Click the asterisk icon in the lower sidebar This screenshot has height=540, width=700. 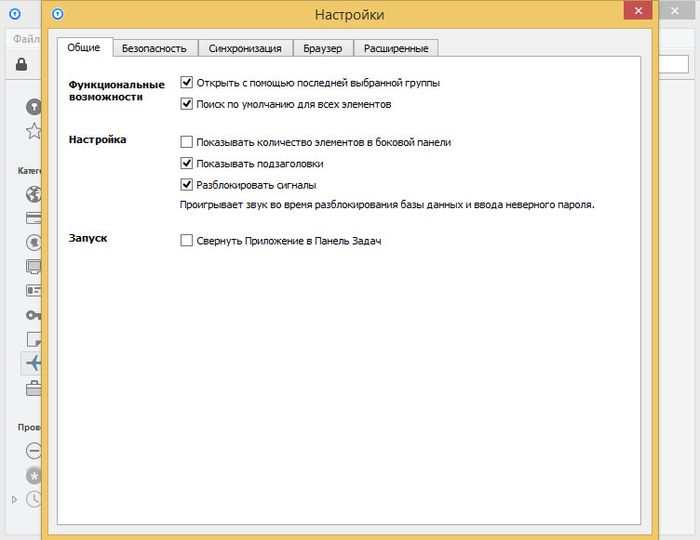(x=33, y=475)
